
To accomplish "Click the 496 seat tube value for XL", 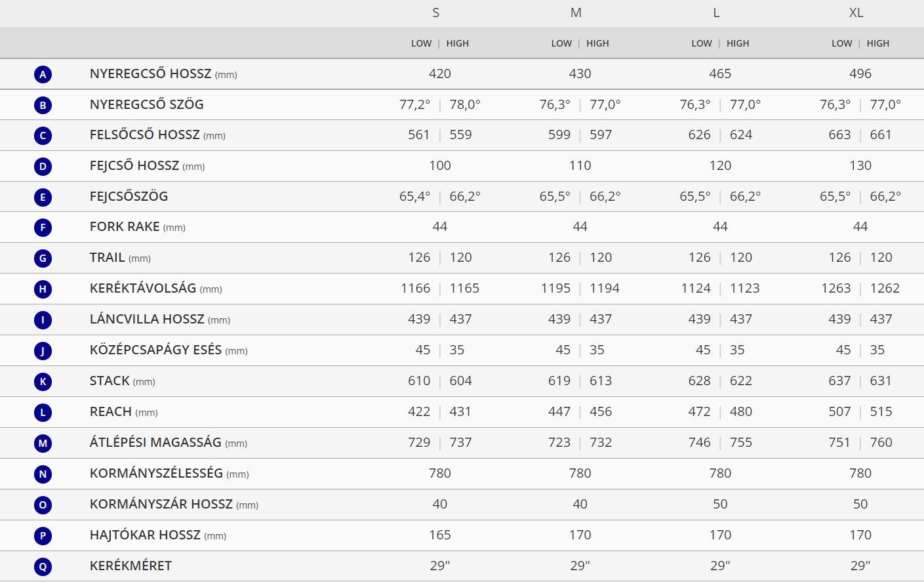I will pyautogui.click(x=860, y=73).
